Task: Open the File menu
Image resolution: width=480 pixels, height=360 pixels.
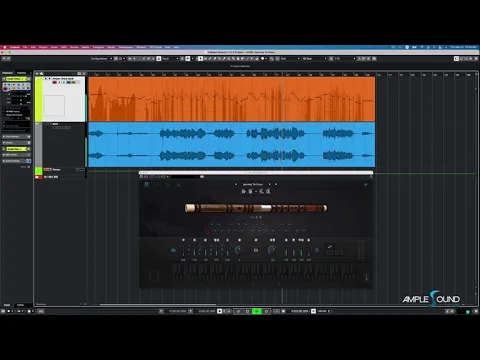Action: (25, 47)
